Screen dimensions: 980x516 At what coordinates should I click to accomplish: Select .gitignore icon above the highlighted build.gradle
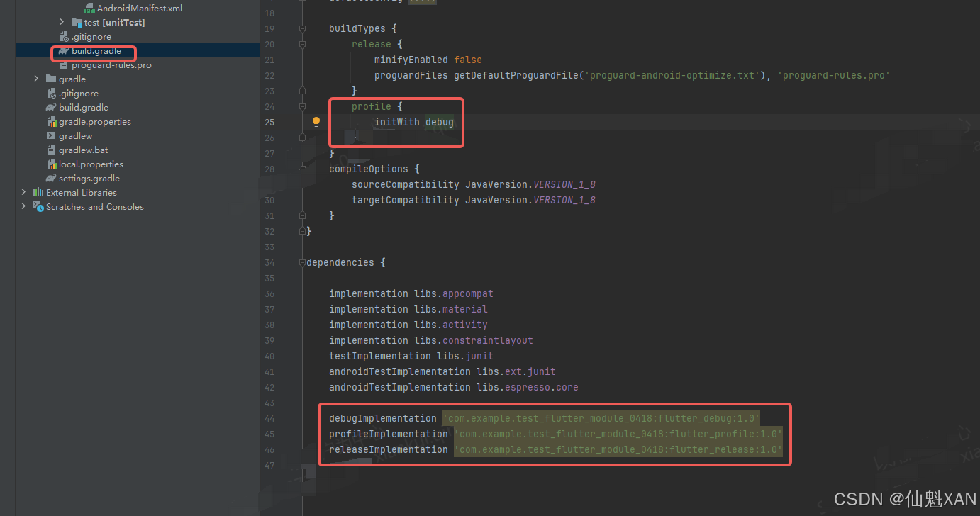click(64, 37)
